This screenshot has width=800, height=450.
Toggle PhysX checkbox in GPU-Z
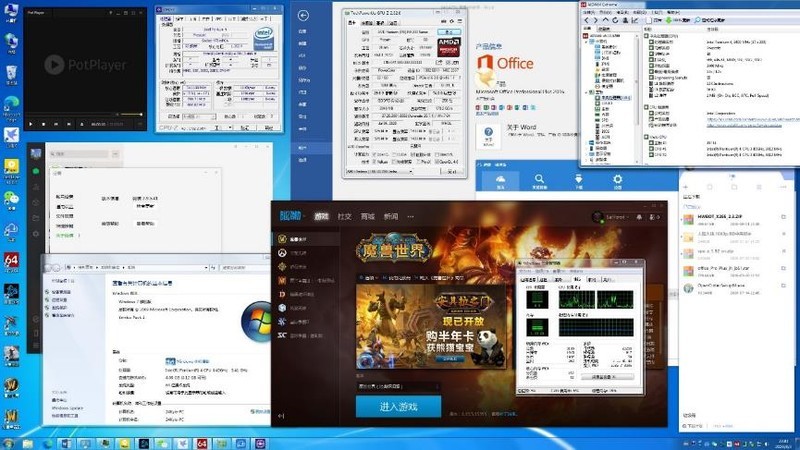417,162
